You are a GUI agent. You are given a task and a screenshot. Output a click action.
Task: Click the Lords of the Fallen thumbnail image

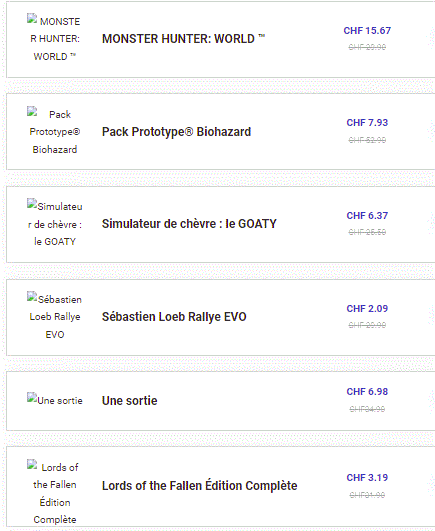coord(55,493)
